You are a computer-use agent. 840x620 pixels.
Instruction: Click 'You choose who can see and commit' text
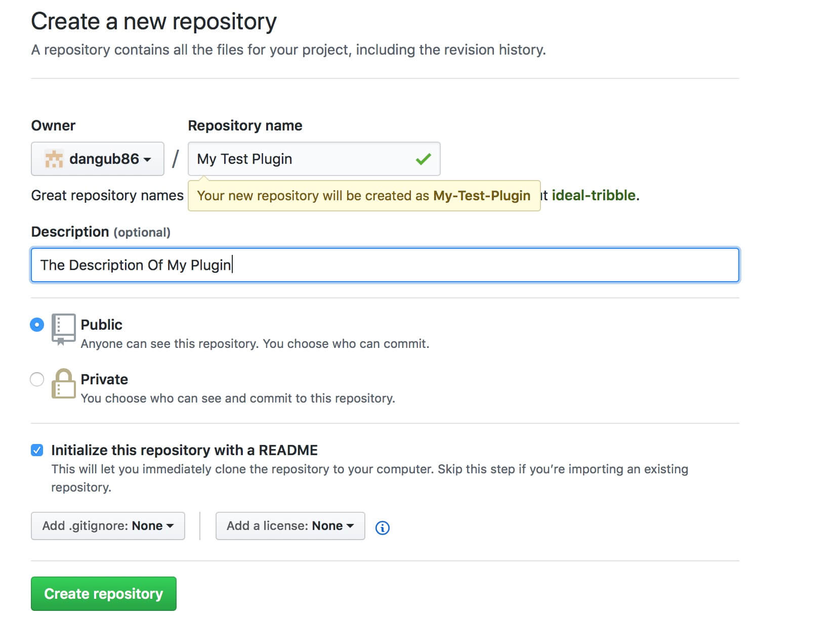point(238,398)
